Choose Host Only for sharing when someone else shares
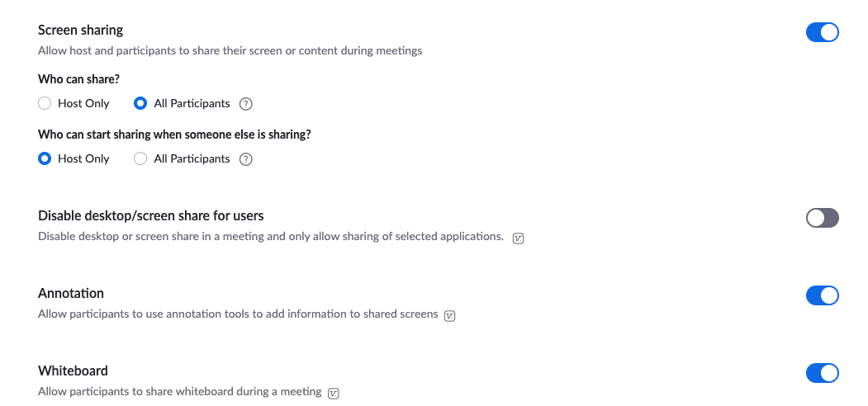The width and height of the screenshot is (868, 406). click(x=45, y=158)
